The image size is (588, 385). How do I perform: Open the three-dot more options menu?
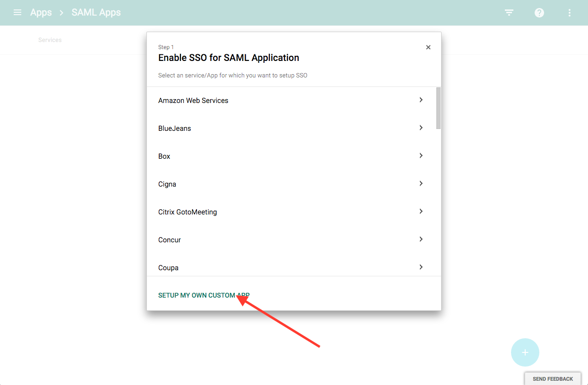click(570, 13)
